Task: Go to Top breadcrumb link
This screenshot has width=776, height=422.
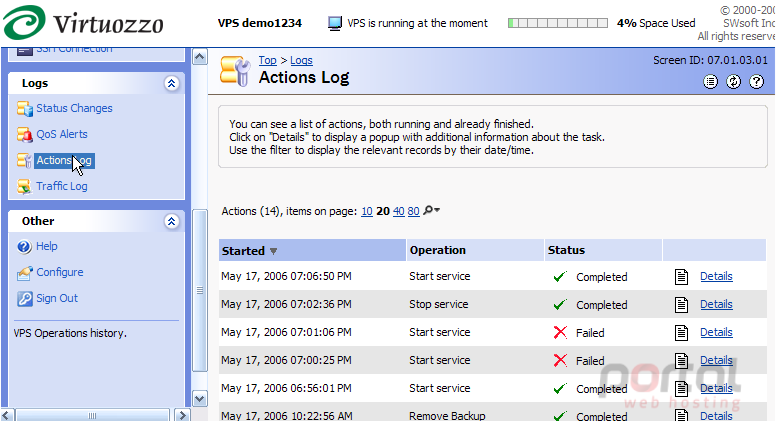Action: tap(267, 60)
